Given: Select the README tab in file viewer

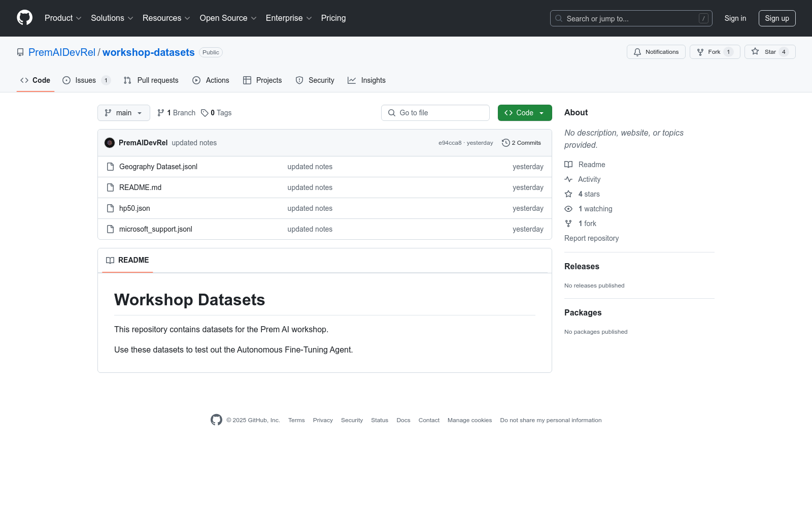Looking at the screenshot, I should [x=127, y=260].
